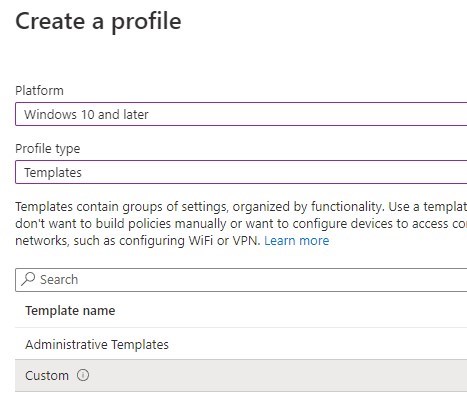Click the Template name column header
Viewport: 467px width, 398px height.
pyautogui.click(x=70, y=311)
